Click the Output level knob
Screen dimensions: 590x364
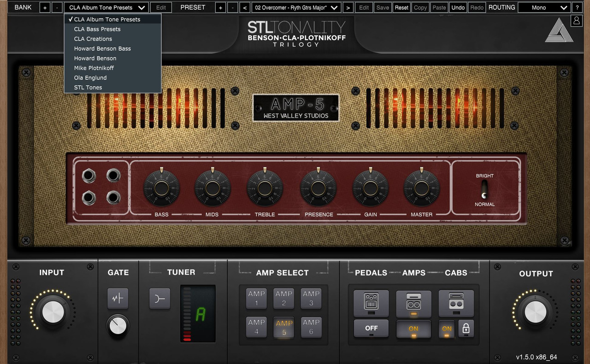point(536,312)
